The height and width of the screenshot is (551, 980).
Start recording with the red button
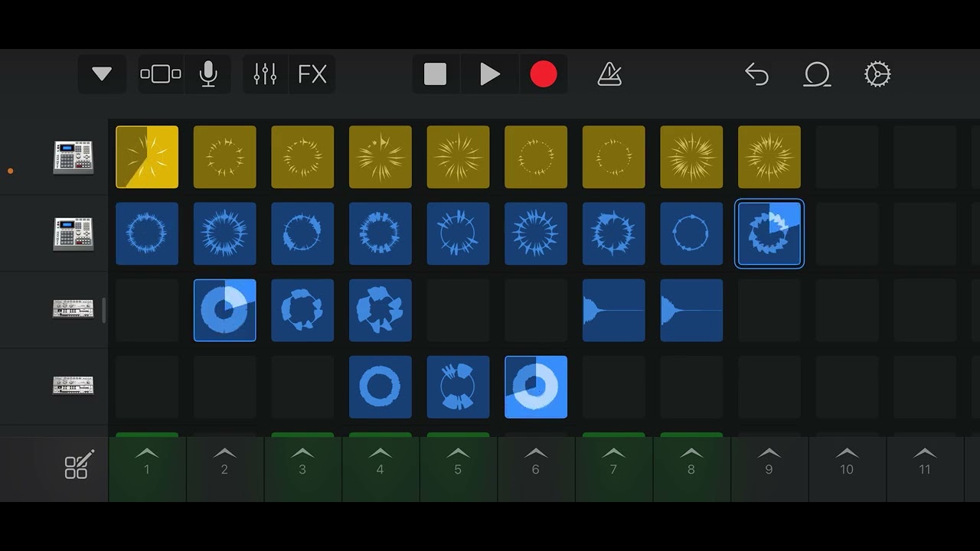pos(544,74)
